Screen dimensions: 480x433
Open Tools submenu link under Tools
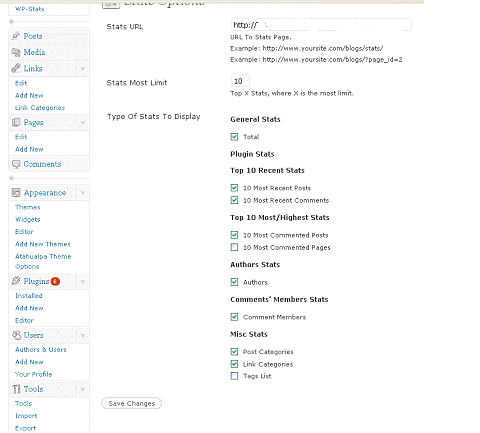[x=23, y=403]
